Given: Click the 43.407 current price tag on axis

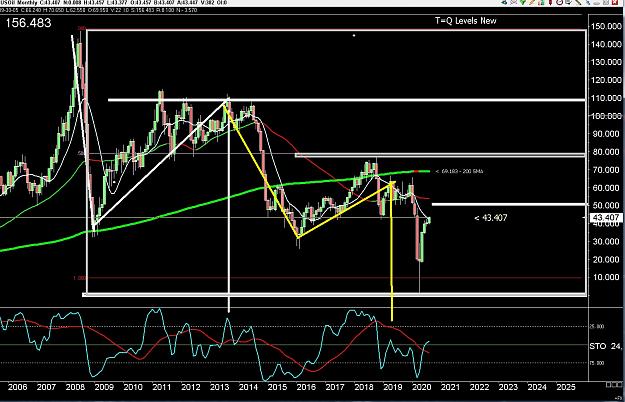Looking at the screenshot, I should 606,218.
